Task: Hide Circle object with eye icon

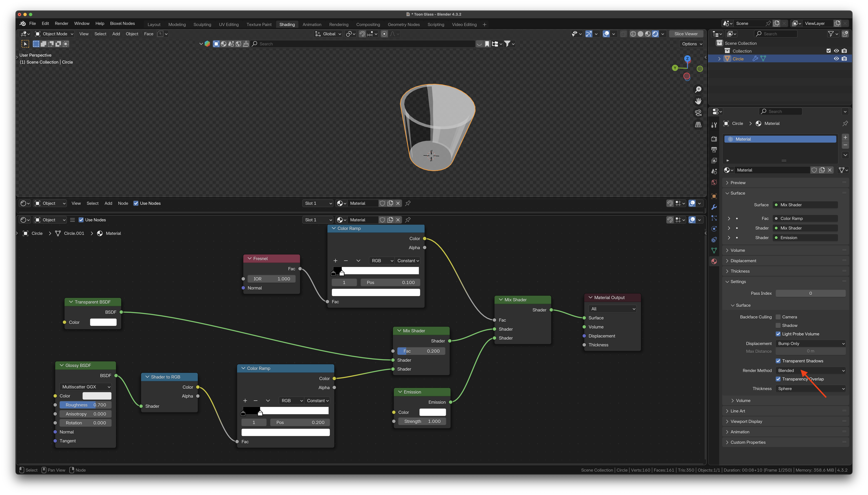Action: click(836, 59)
